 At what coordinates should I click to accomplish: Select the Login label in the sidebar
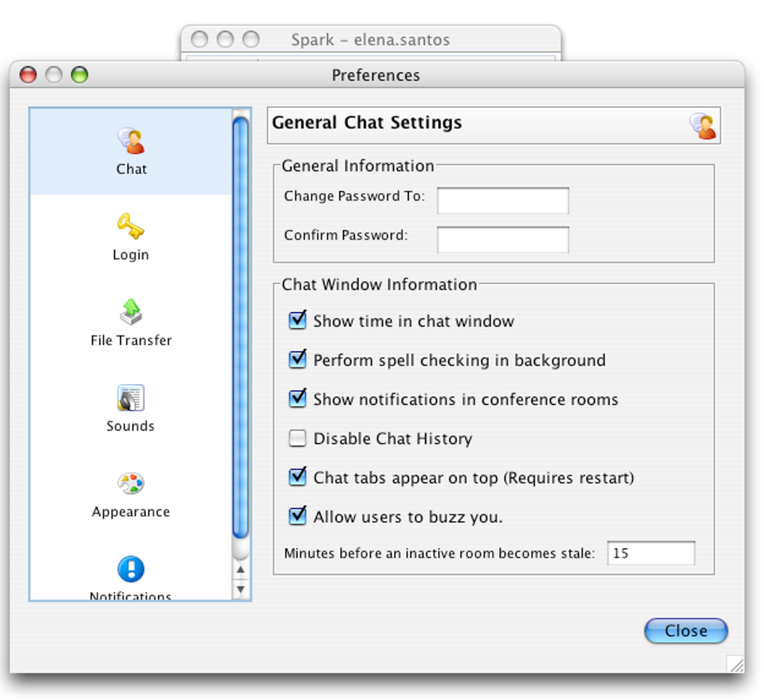(130, 255)
